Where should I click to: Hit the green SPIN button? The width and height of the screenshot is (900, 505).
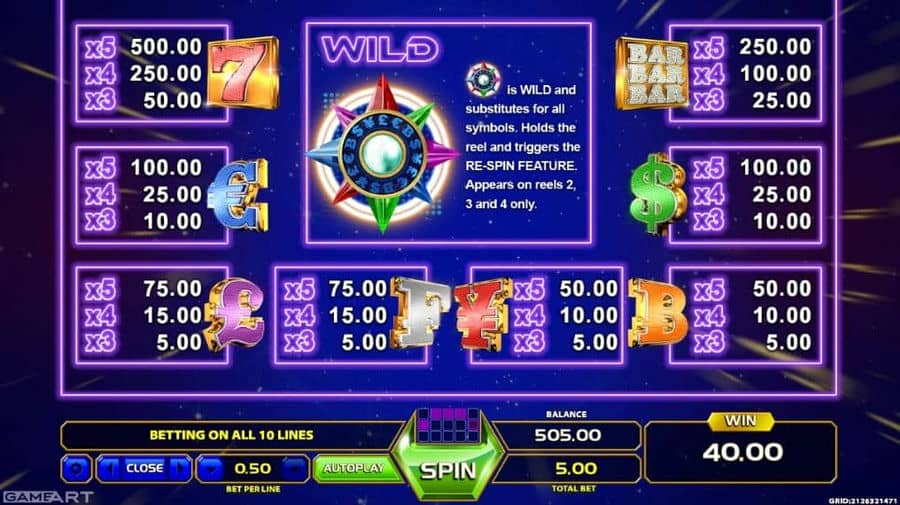pyautogui.click(x=448, y=471)
